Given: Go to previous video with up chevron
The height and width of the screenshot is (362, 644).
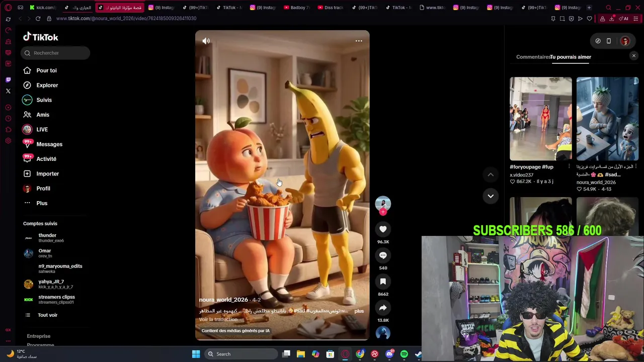Looking at the screenshot, I should (491, 174).
